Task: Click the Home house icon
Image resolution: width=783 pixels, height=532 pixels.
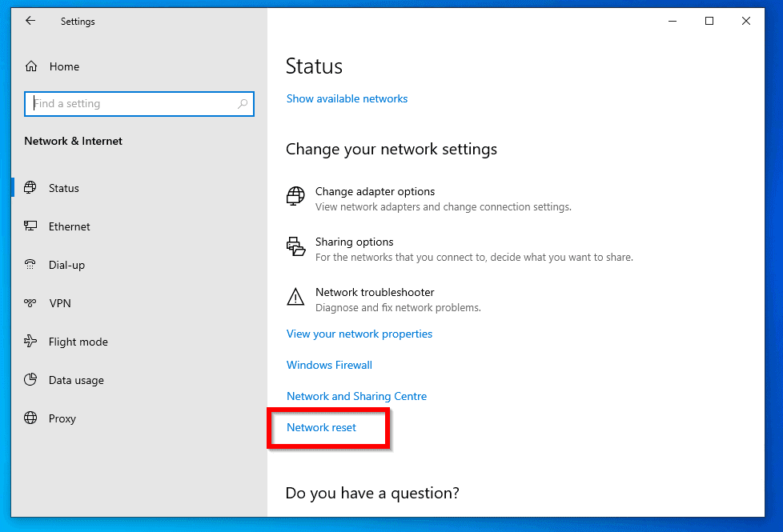Action: (x=31, y=66)
